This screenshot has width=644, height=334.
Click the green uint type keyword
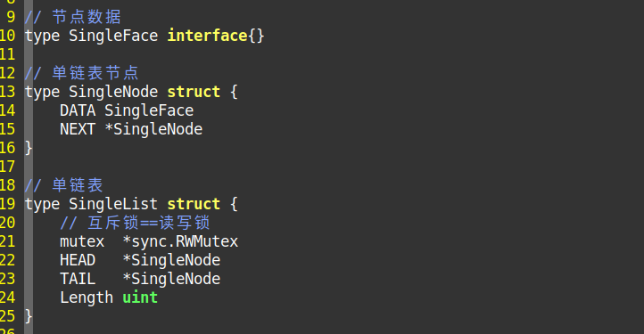(x=140, y=297)
